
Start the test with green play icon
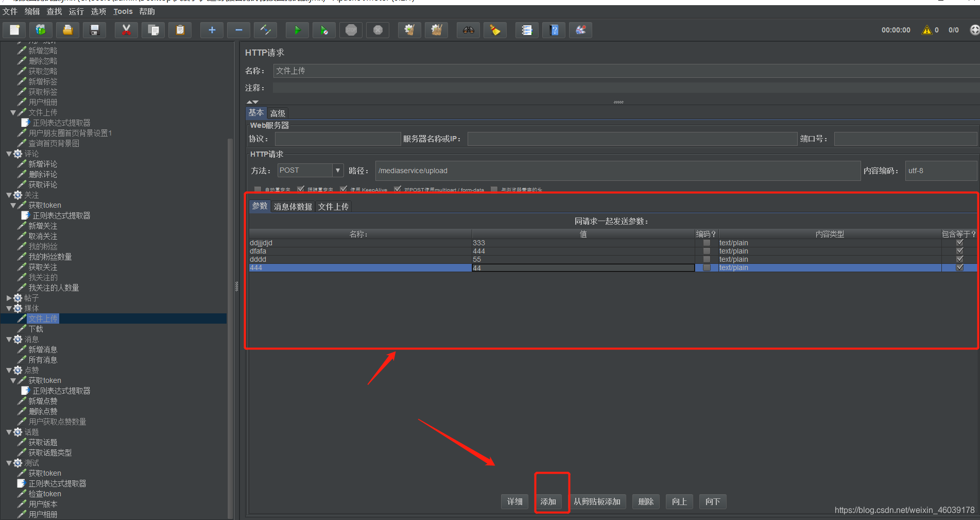coord(297,30)
